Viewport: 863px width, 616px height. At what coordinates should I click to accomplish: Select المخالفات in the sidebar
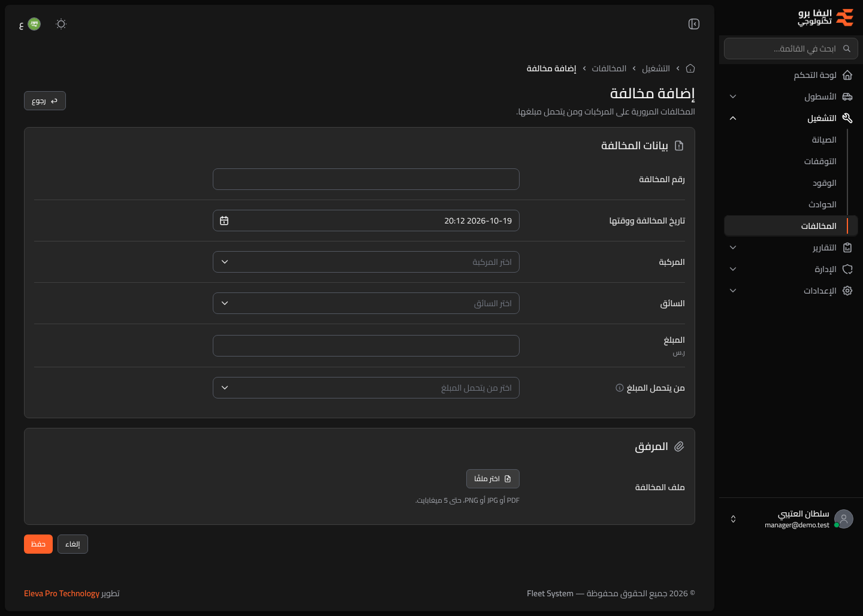coord(791,226)
